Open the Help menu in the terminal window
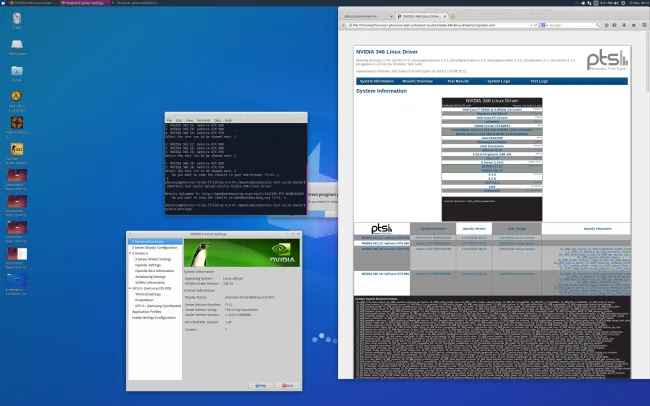This screenshot has width=650, height=406. (x=228, y=120)
